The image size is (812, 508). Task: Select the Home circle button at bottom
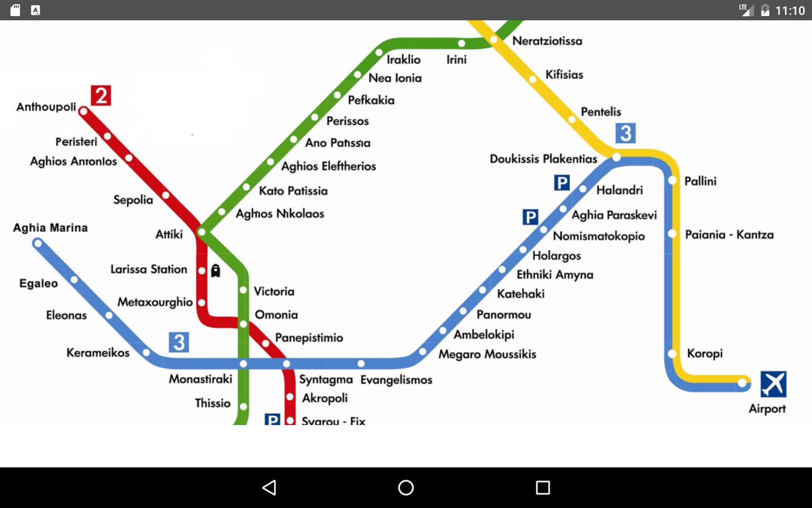point(406,486)
